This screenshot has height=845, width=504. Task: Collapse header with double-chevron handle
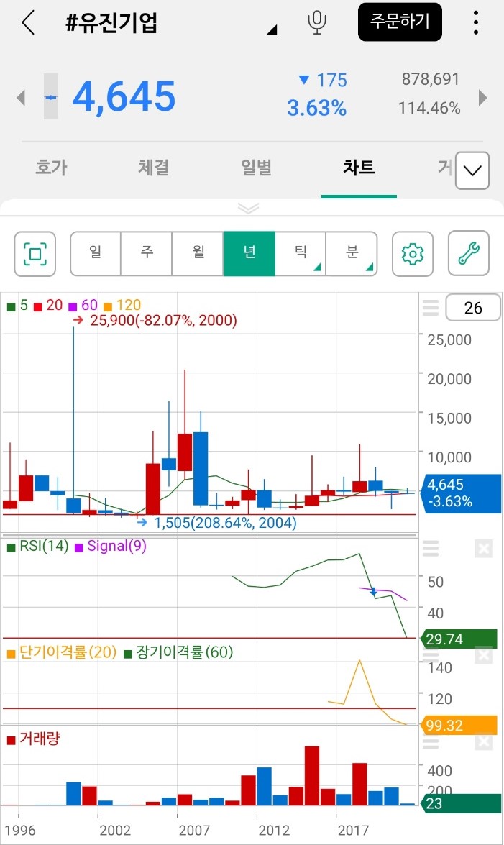click(248, 208)
